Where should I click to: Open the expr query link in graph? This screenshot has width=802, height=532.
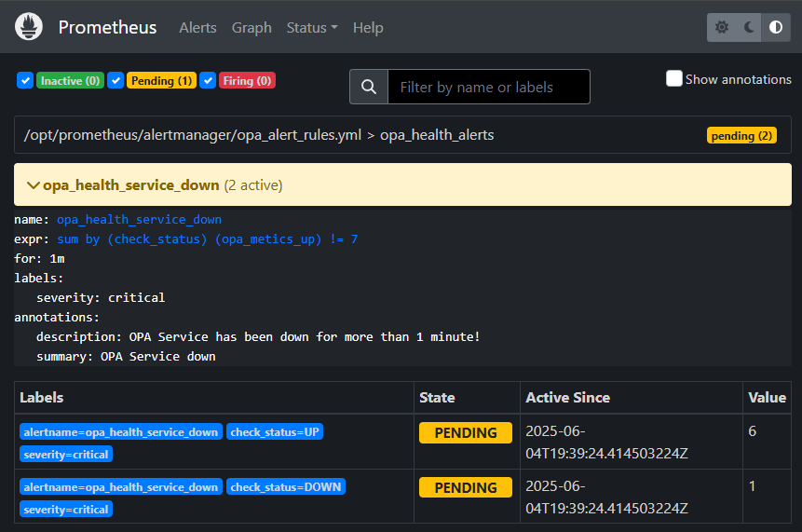point(207,239)
